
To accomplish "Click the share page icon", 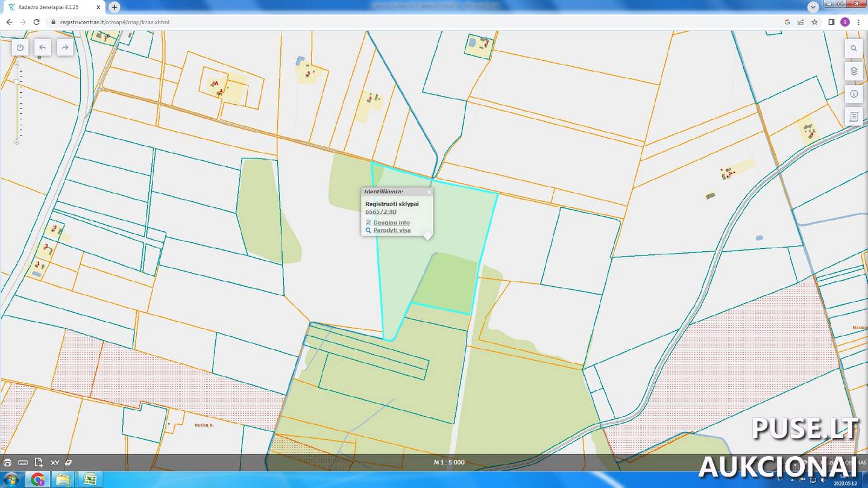I will point(800,22).
